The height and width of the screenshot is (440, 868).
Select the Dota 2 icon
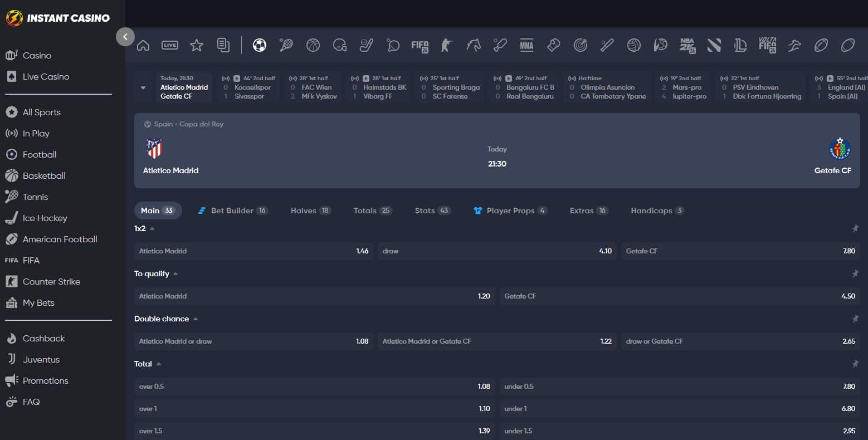click(714, 45)
